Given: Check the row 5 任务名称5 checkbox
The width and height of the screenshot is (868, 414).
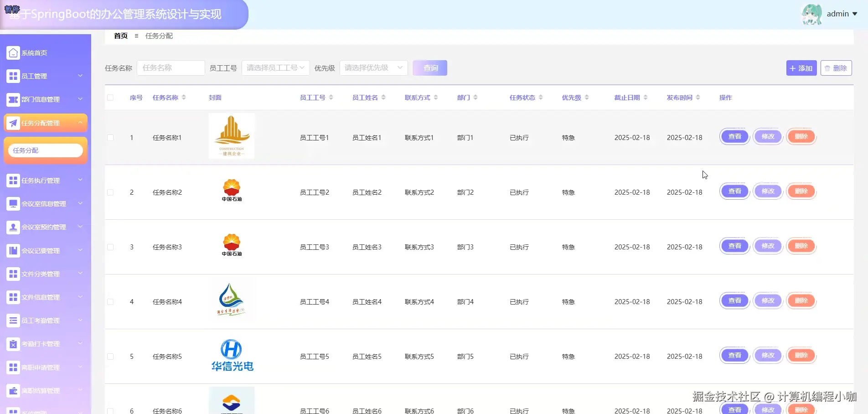Looking at the screenshot, I should 110,357.
